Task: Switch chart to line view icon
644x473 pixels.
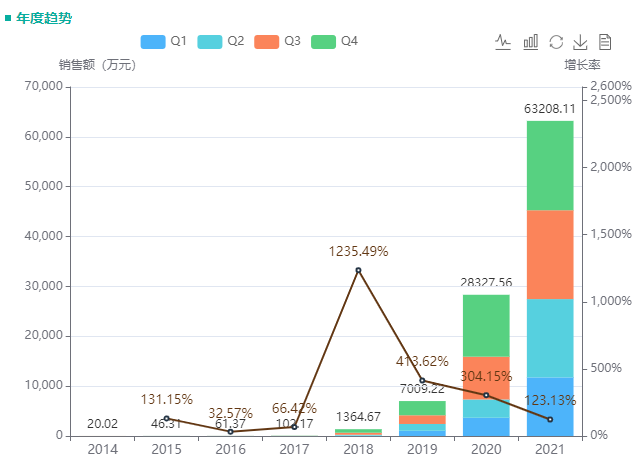Action: (x=504, y=41)
